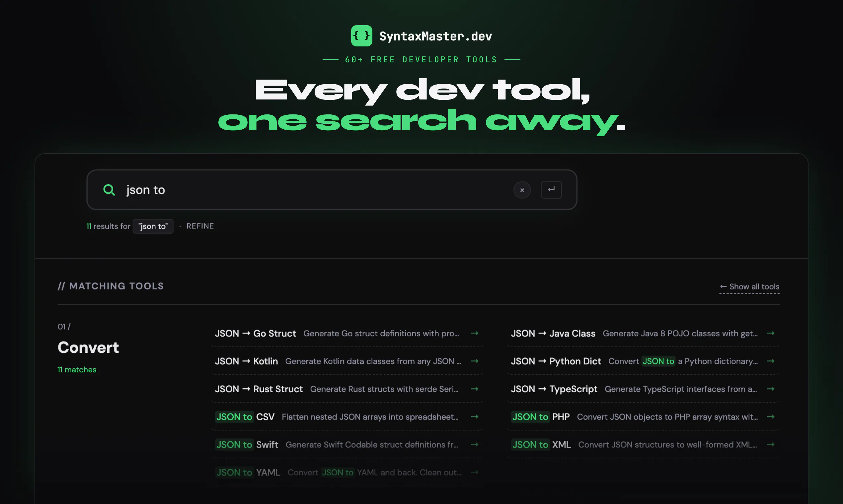Open the JSON to XML tool

click(643, 445)
